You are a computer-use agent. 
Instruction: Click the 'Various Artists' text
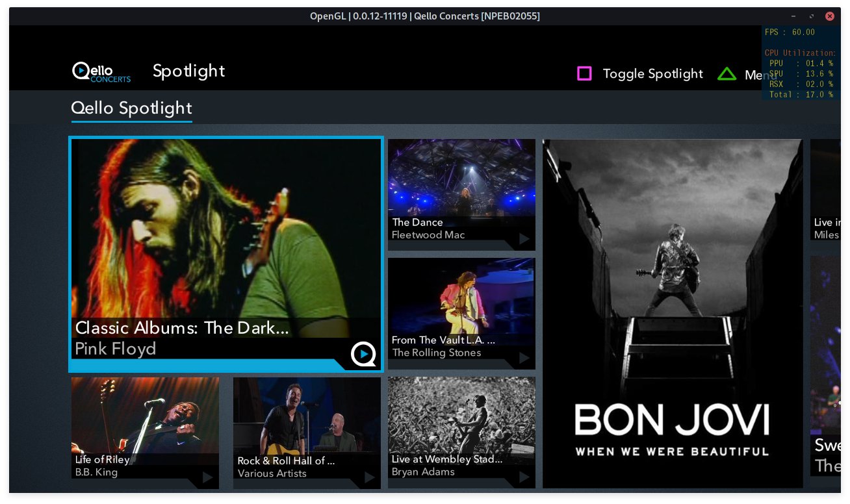pyautogui.click(x=272, y=473)
